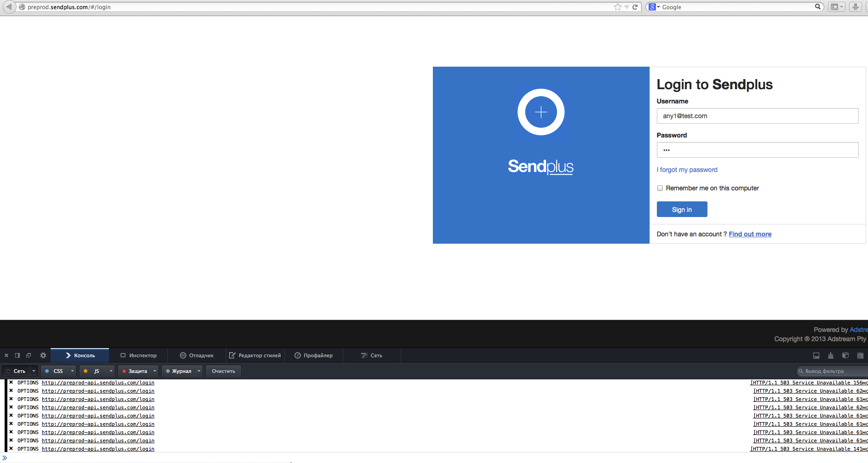
Task: Go back with the browser back arrow
Action: click(9, 7)
